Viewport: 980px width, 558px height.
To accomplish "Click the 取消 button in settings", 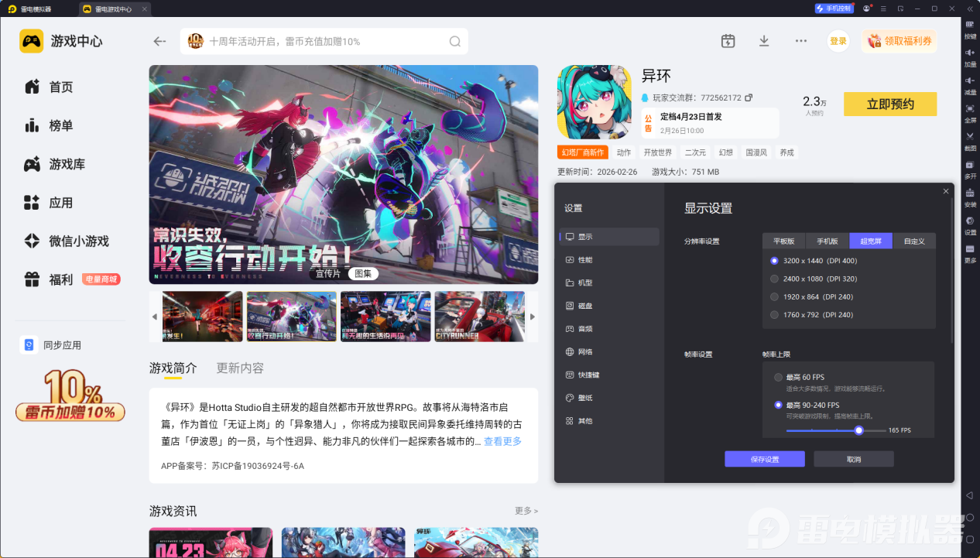I will (x=854, y=459).
